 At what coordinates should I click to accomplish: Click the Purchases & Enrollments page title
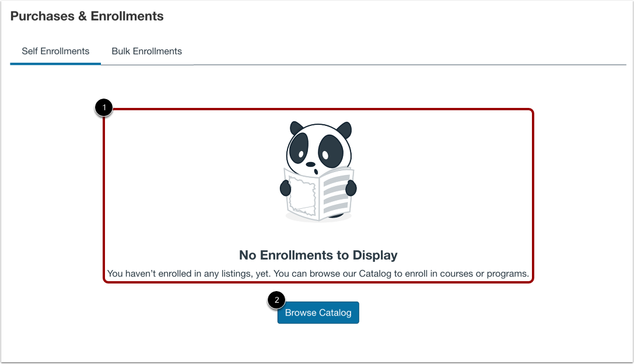[86, 16]
